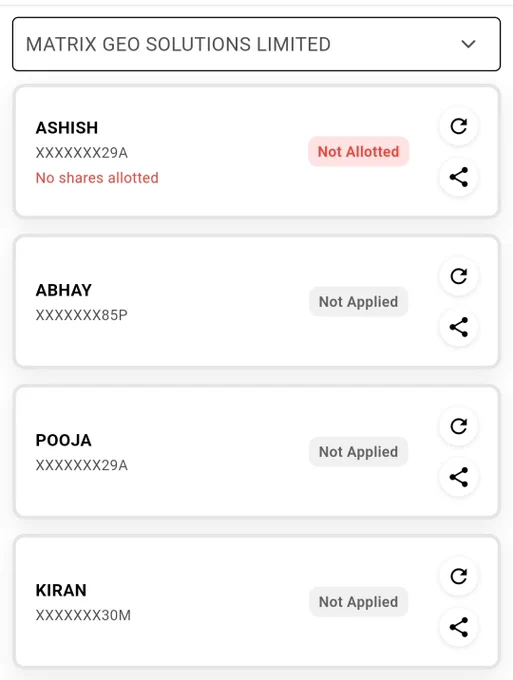Click KIRAN's Not Applied badge
Viewport: 513px width, 680px height.
tap(359, 602)
